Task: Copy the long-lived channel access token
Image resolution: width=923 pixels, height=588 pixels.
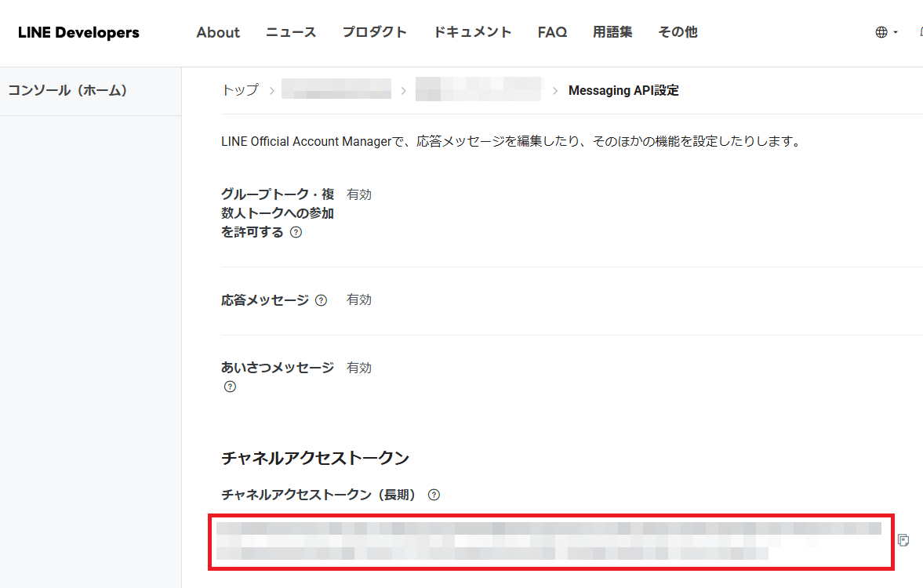Action: click(903, 540)
